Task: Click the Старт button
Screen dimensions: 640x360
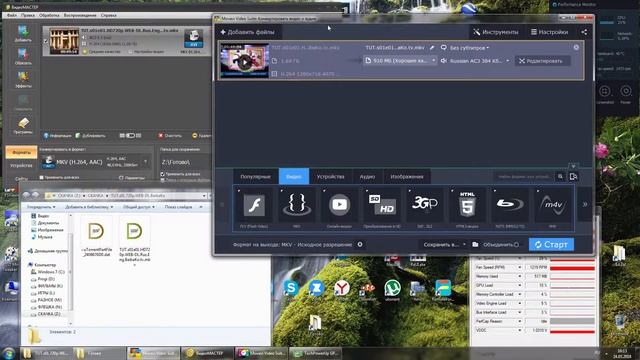Action: tap(551, 244)
